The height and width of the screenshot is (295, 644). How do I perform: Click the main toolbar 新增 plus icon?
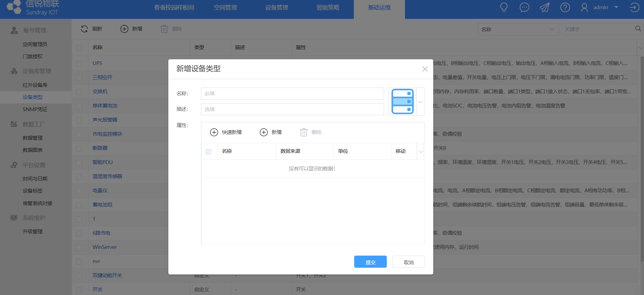(x=124, y=29)
